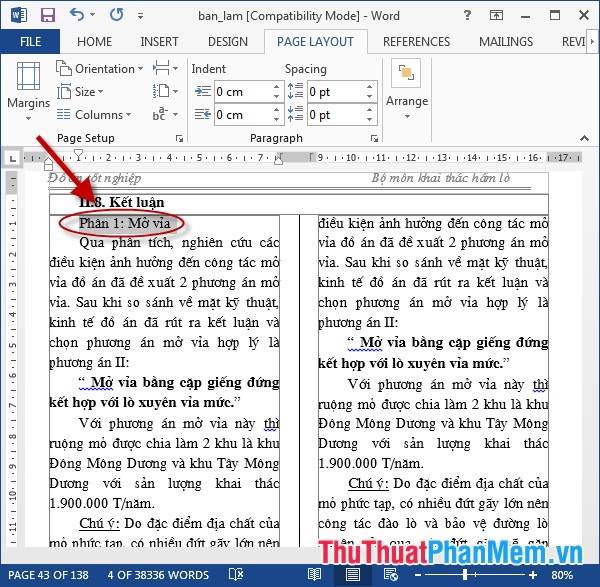Open the Margins dropdown
Screen dimensions: 600x587
pos(28,91)
